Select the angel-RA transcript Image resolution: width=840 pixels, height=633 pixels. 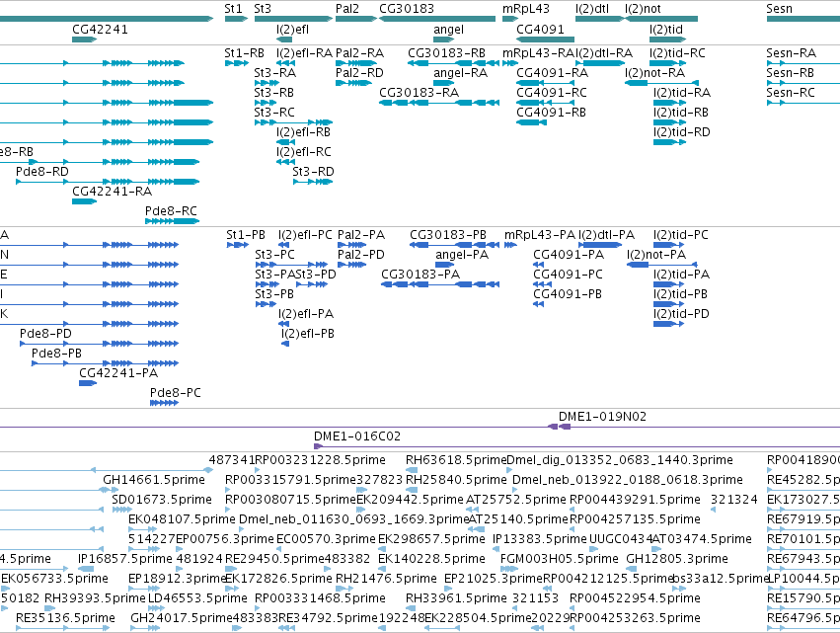pyautogui.click(x=443, y=83)
